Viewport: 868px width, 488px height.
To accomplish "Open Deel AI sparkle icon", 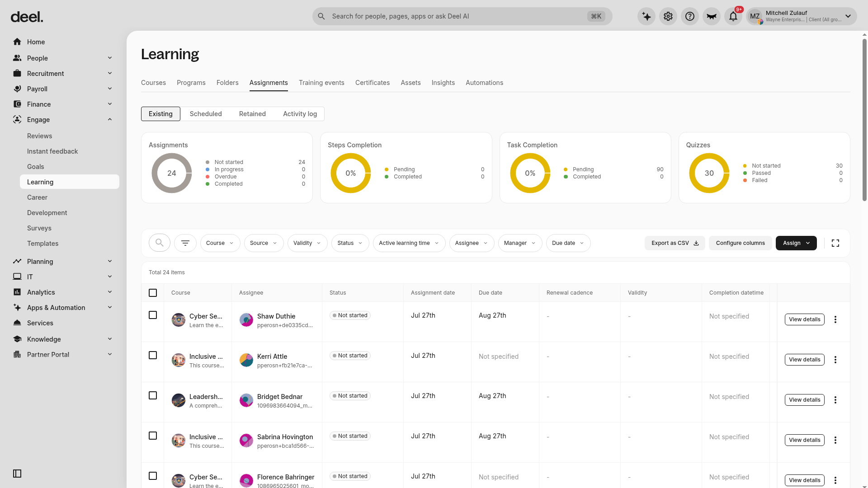I will pyautogui.click(x=646, y=17).
